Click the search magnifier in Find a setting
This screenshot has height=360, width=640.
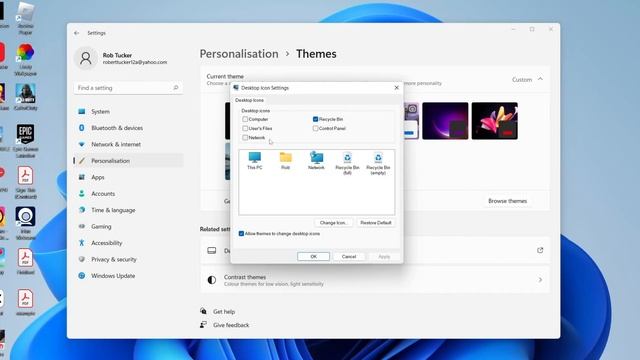pyautogui.click(x=176, y=88)
